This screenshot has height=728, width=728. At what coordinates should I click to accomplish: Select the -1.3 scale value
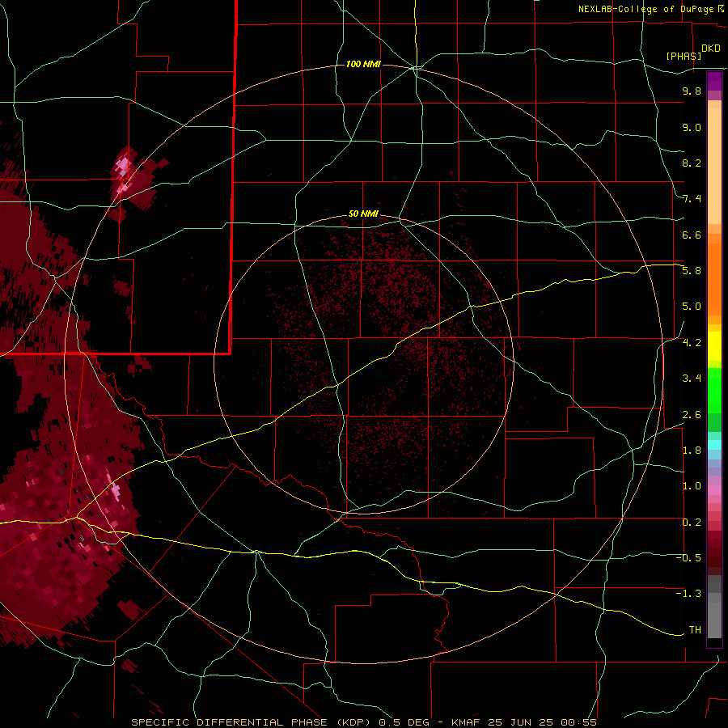(688, 594)
